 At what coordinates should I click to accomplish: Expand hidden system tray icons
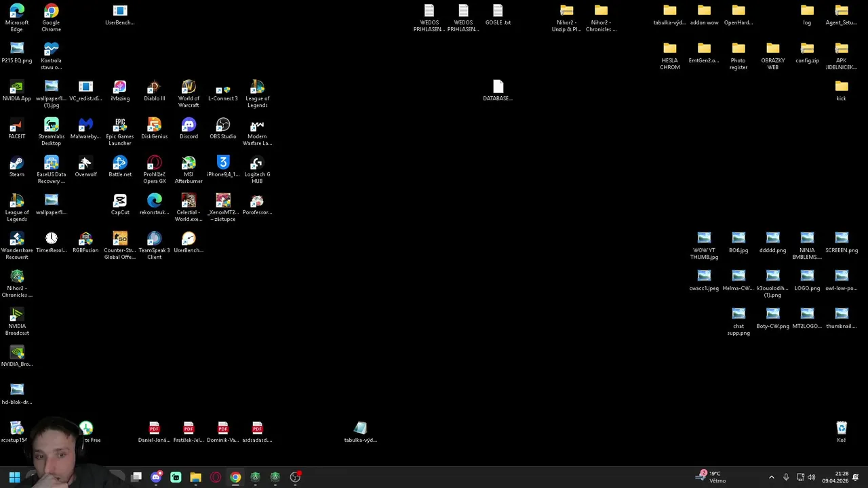[x=771, y=477]
